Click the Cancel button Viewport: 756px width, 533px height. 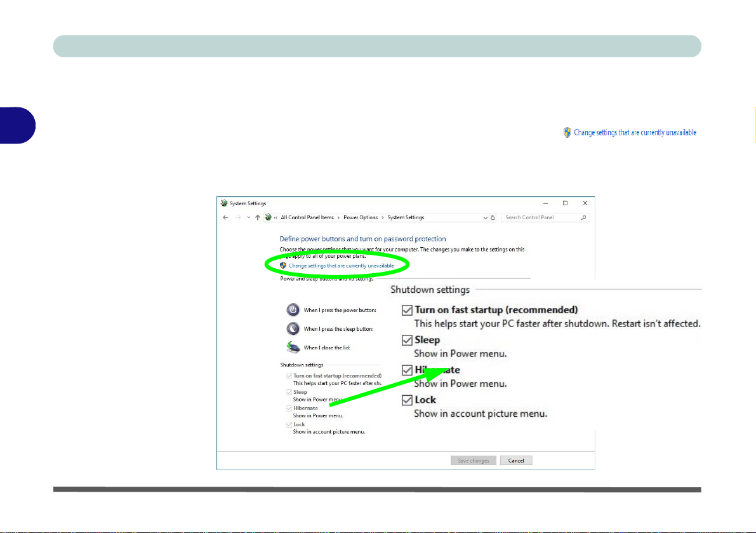pos(516,461)
